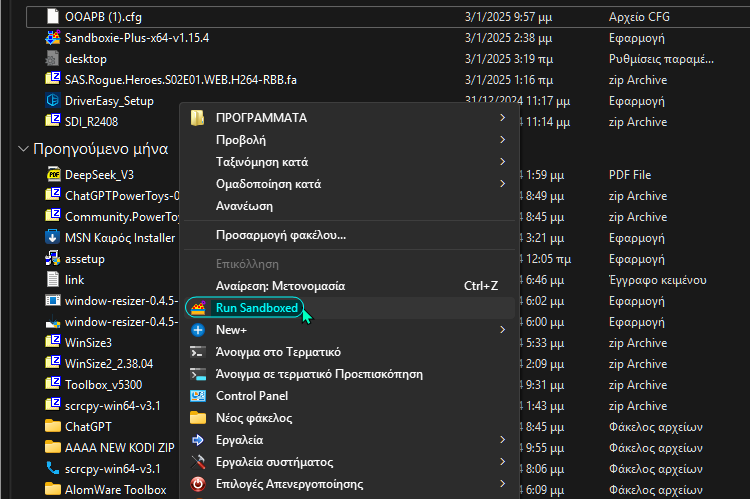Screen dimensions: 750x499
Task: Click the Run Sandboxed menu icon
Action: pyautogui.click(x=198, y=308)
